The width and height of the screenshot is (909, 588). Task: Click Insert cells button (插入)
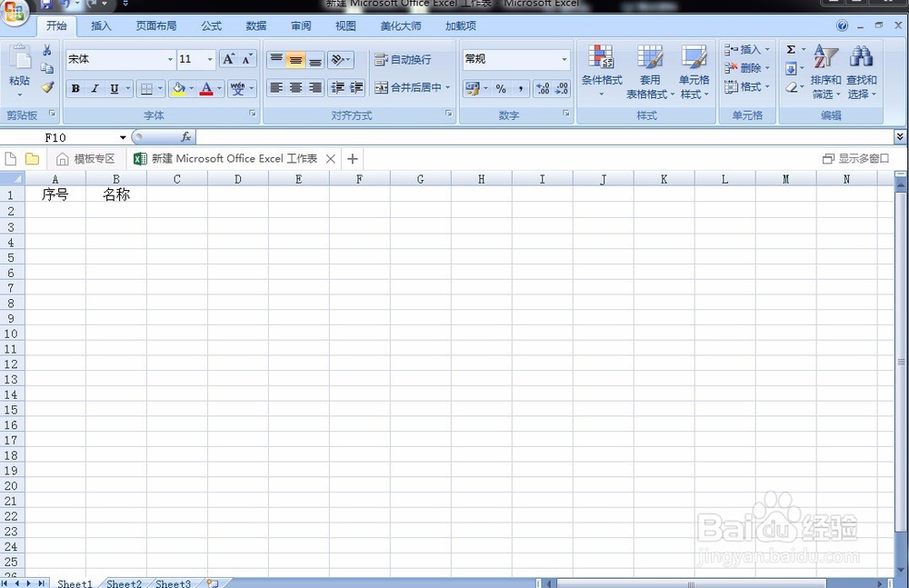click(746, 50)
